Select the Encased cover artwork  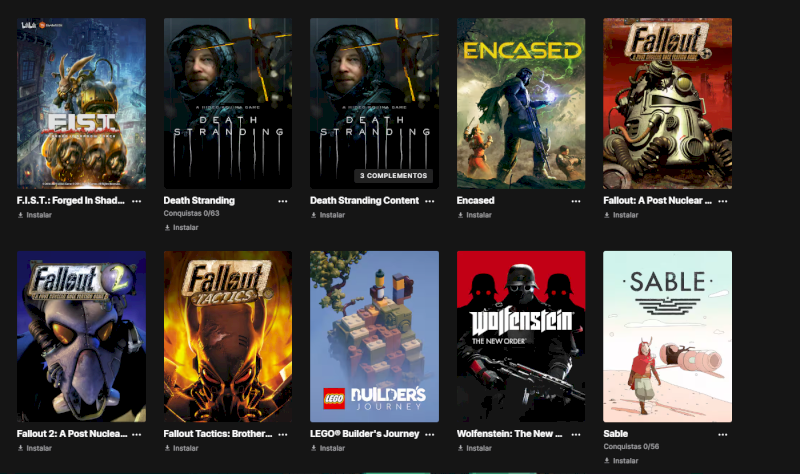point(521,104)
